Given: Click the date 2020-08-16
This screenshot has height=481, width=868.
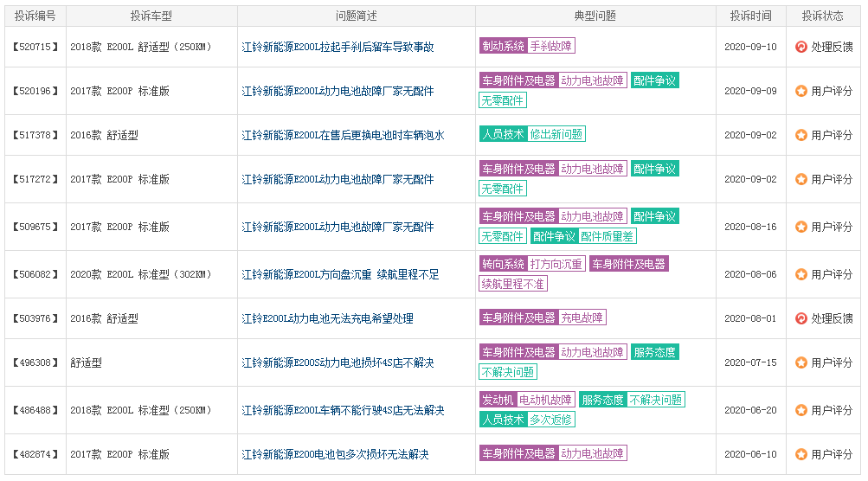Looking at the screenshot, I should (x=750, y=227).
